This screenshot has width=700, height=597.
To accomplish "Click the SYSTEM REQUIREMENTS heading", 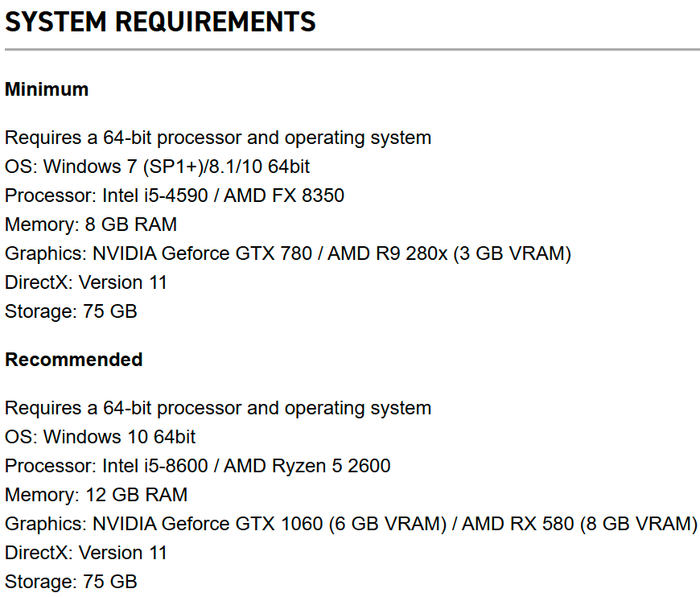I will [x=160, y=22].
